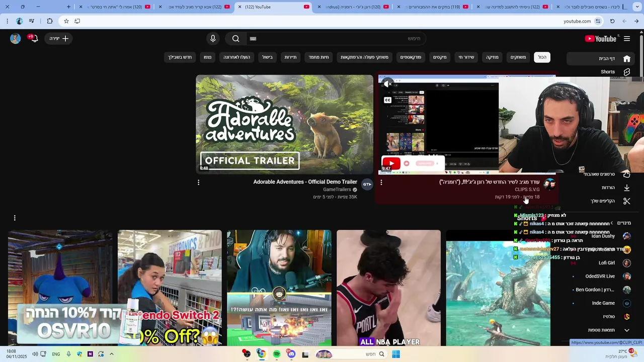Open Your clips (הקליפים שלך) scissors entry
Image resolution: width=644 pixels, height=362 pixels.
pos(610,201)
